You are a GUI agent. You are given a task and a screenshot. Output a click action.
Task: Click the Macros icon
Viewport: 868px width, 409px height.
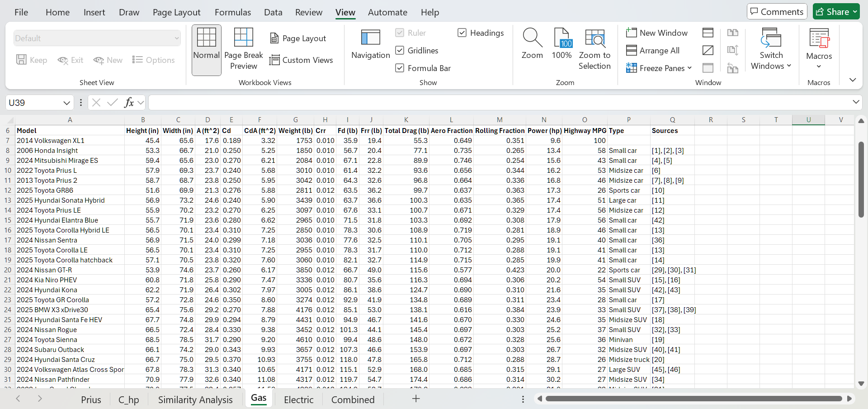tap(819, 38)
